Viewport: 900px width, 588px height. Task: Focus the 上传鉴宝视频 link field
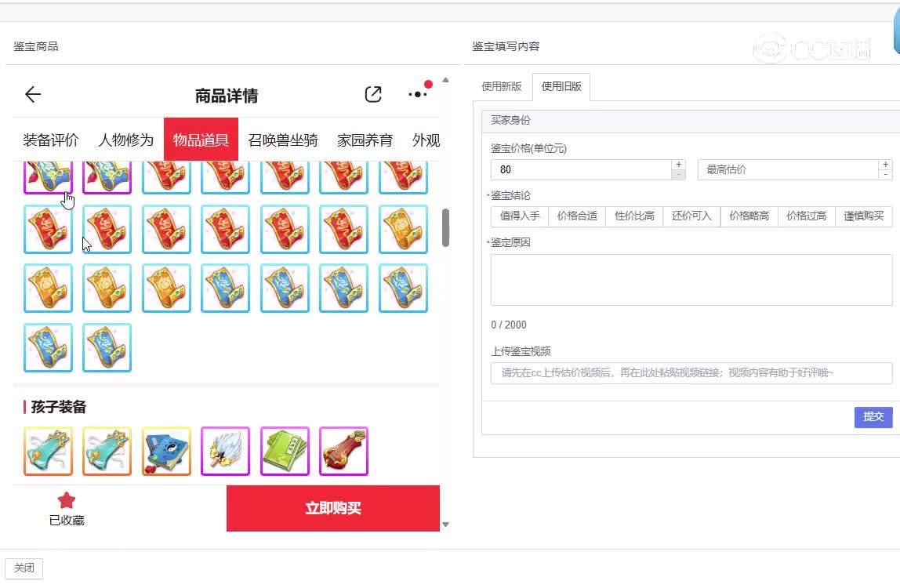tap(691, 373)
